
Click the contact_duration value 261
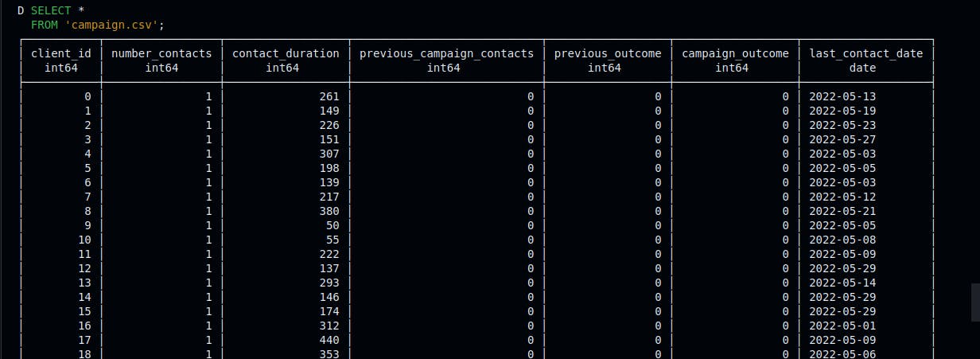pyautogui.click(x=329, y=96)
